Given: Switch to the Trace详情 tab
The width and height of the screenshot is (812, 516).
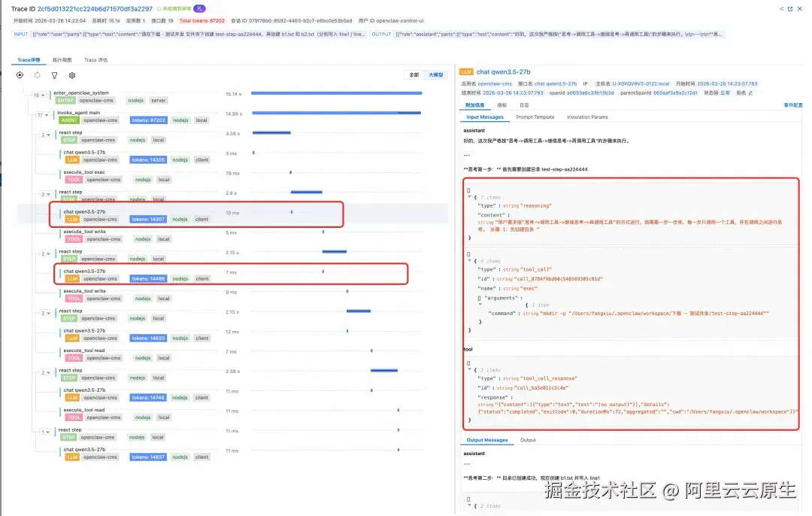Looking at the screenshot, I should pyautogui.click(x=29, y=60).
